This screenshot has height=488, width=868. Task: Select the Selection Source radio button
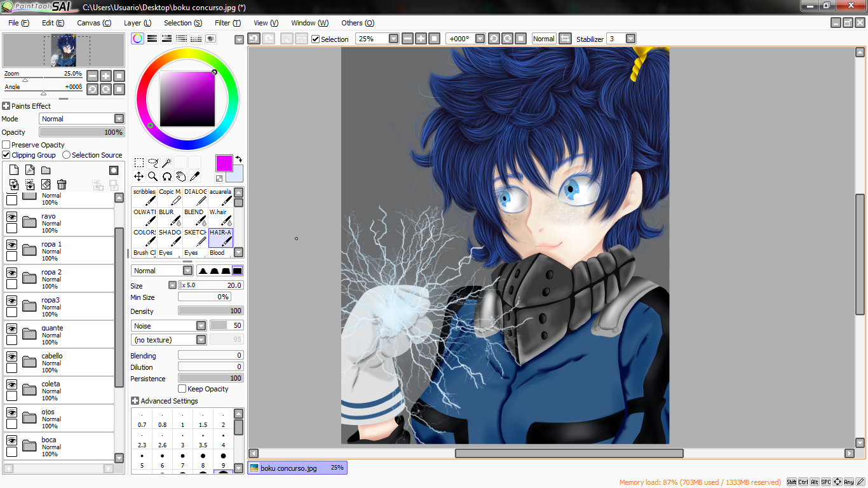[x=66, y=155]
